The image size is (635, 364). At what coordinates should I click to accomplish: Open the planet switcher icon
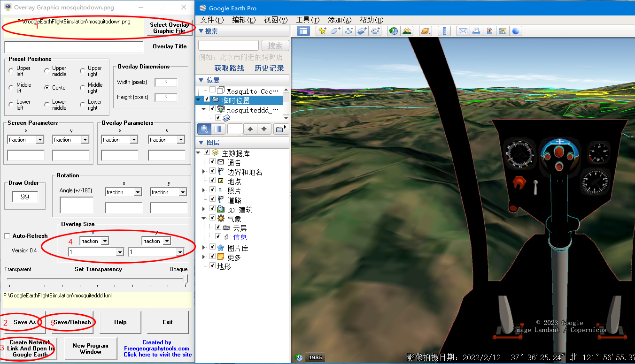[426, 31]
